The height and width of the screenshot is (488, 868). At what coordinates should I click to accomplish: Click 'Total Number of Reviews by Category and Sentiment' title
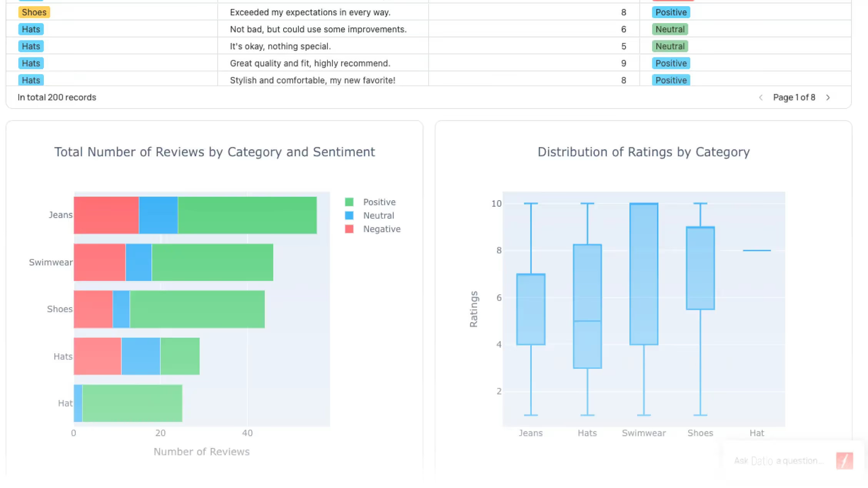[215, 152]
